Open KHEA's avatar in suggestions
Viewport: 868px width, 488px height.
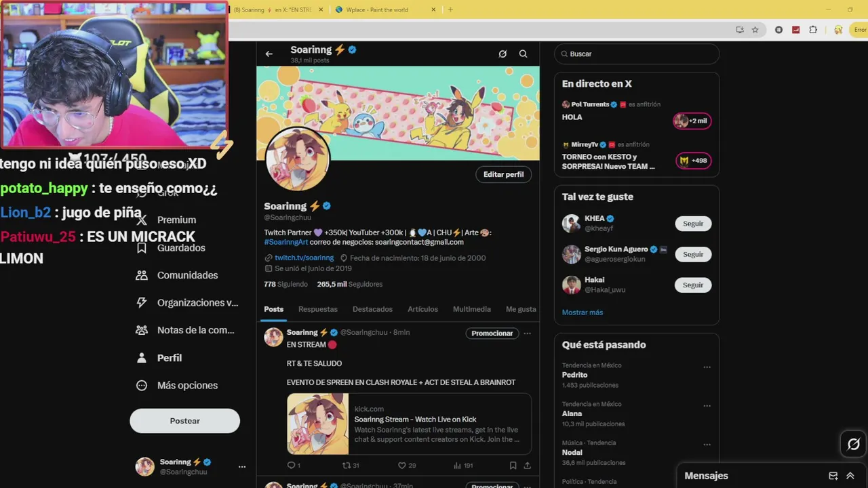pyautogui.click(x=572, y=224)
